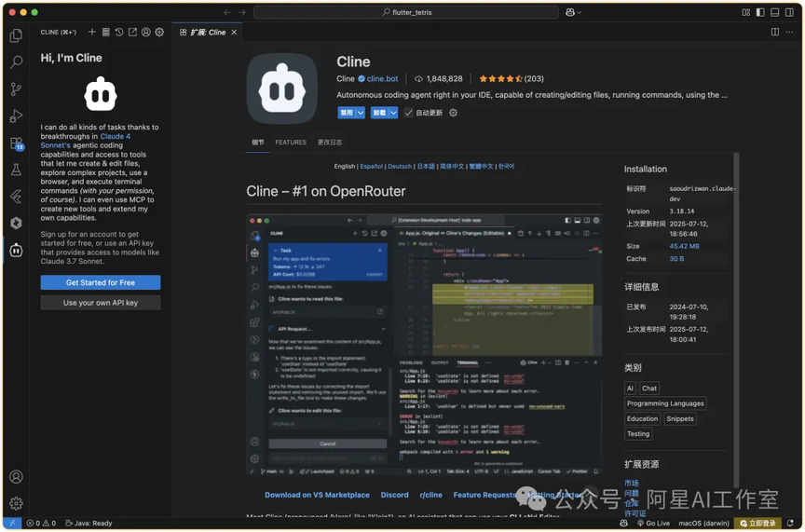This screenshot has height=532, width=805.
Task: Pop out Cline into editor tab
Action: pos(132,32)
